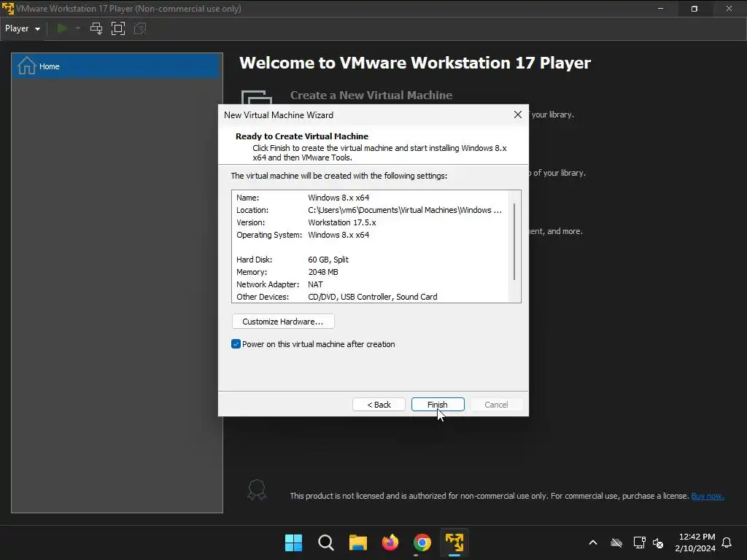
Task: Select Home in the library sidebar
Action: (x=117, y=66)
